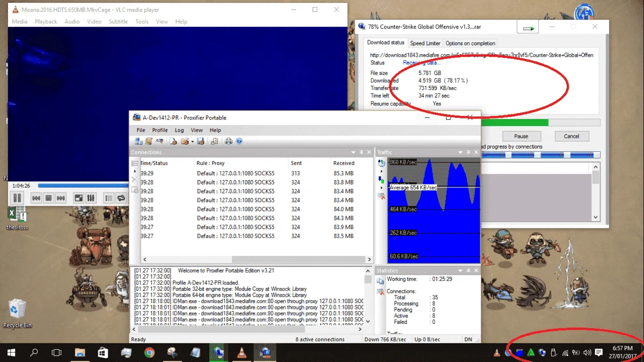Screen dimensions: 644x362
Task: Click the VLC seek progress bar
Action: 83,186
